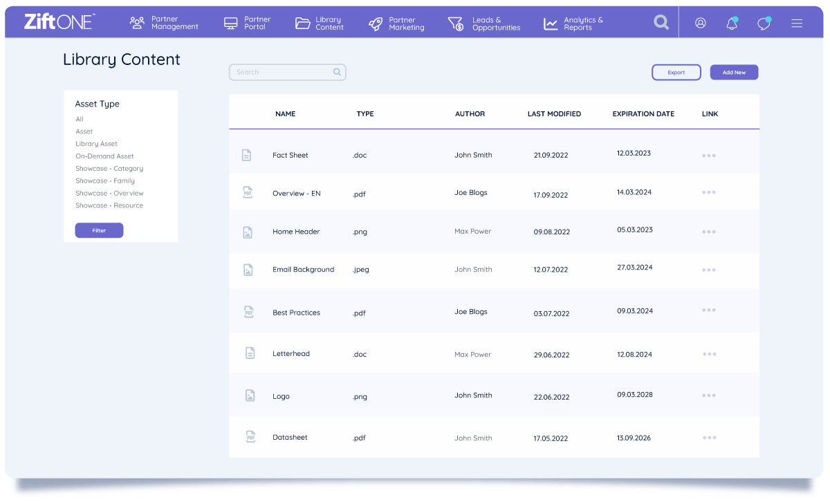Click the Overview - EN PDF file icon
This screenshot has height=504, width=830.
tap(248, 193)
